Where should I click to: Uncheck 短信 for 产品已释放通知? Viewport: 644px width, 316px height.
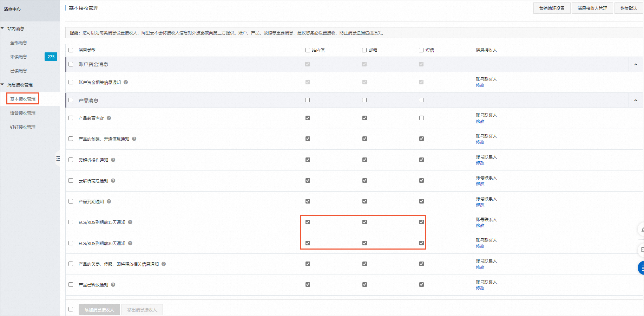[421, 285]
